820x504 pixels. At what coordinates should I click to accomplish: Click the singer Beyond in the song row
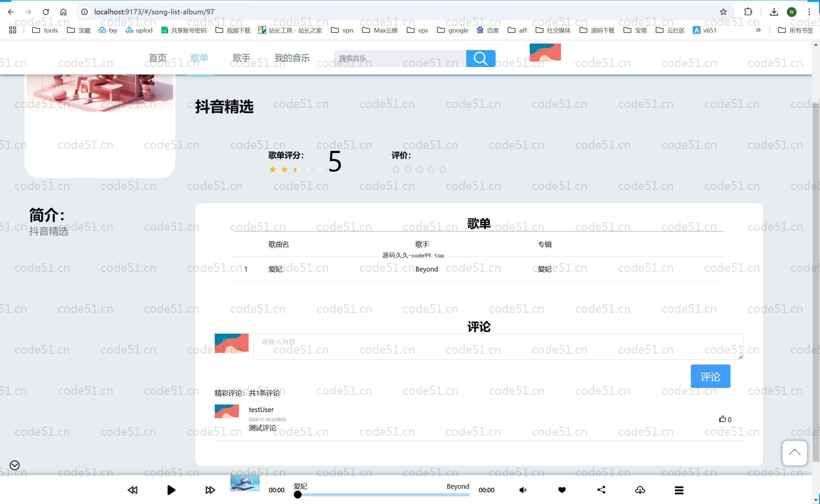[x=427, y=269]
